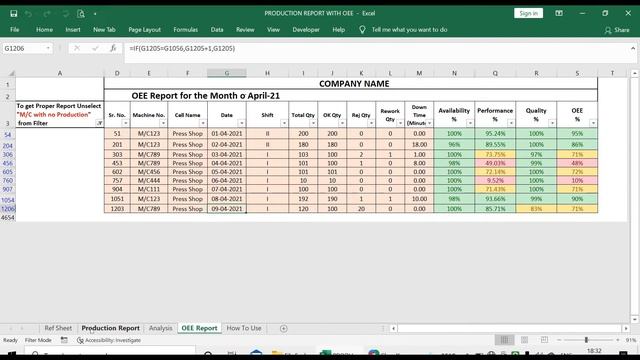The width and height of the screenshot is (640, 360).
Task: Click Accessibility: Investigate in status bar
Action: (109, 340)
